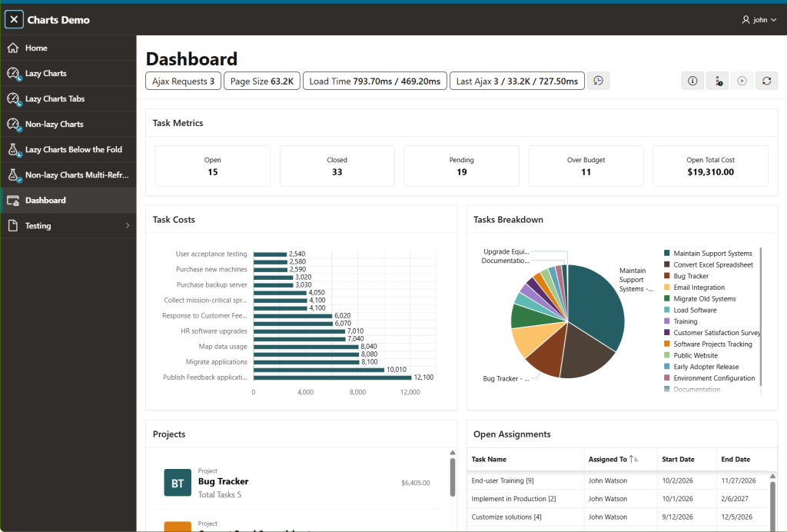Viewport: 787px width, 532px height.
Task: Toggle Public Website legend entry
Action: point(691,355)
